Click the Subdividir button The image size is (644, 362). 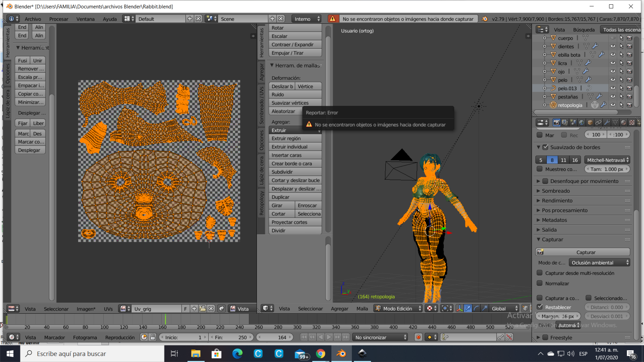(x=295, y=172)
